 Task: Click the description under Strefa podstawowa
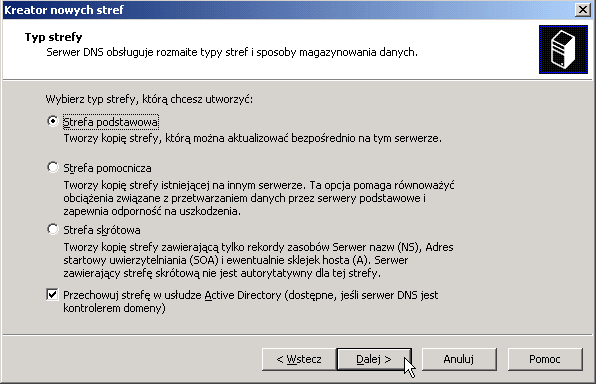click(x=252, y=138)
